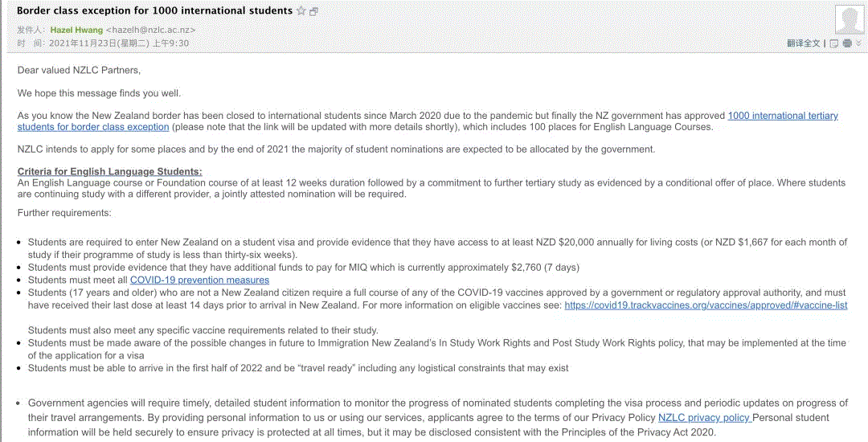Click the 翻译全文 translate link
Screen dimensions: 868x442
click(x=803, y=43)
